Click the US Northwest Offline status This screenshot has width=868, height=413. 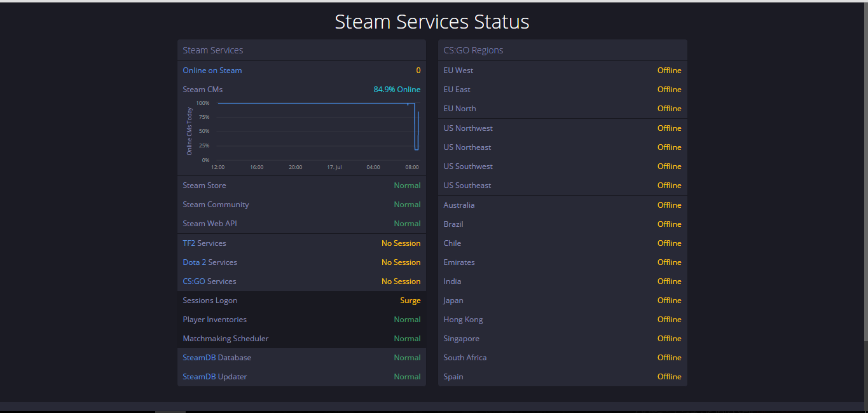pos(670,128)
